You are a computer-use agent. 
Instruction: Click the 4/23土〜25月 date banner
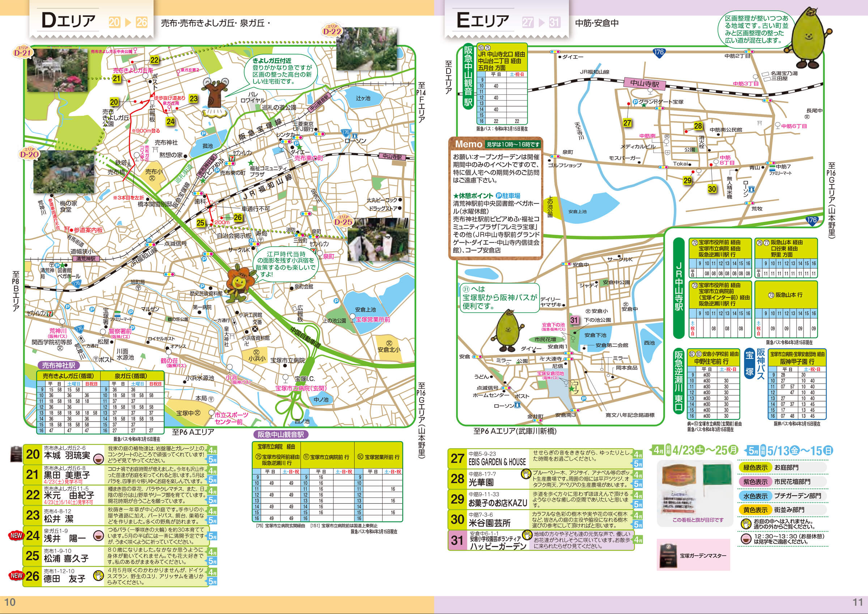[x=694, y=450]
